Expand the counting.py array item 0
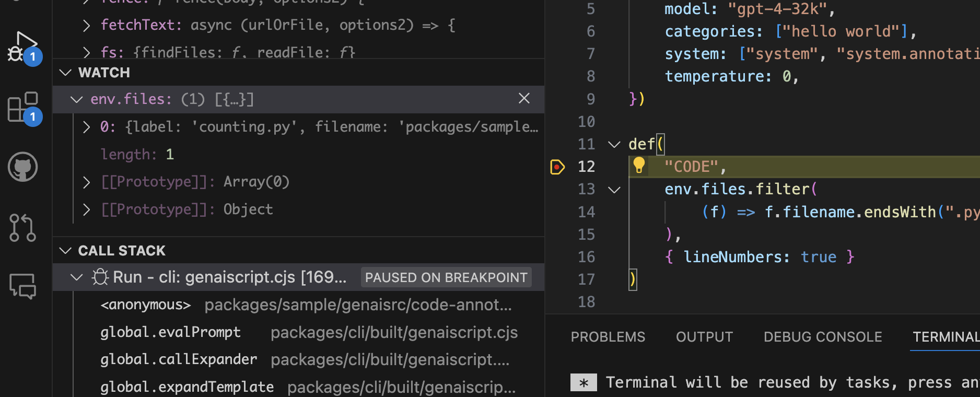This screenshot has width=980, height=397. [x=87, y=127]
